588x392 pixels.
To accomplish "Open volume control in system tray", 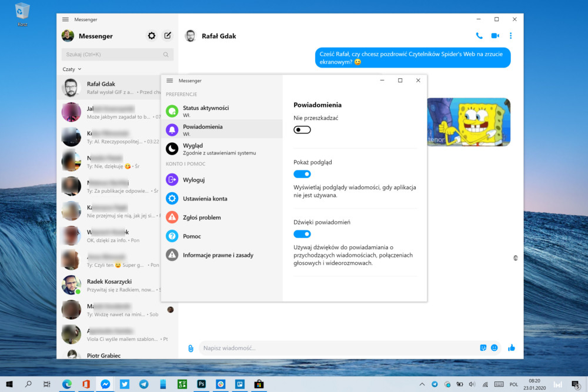I will tap(472, 384).
